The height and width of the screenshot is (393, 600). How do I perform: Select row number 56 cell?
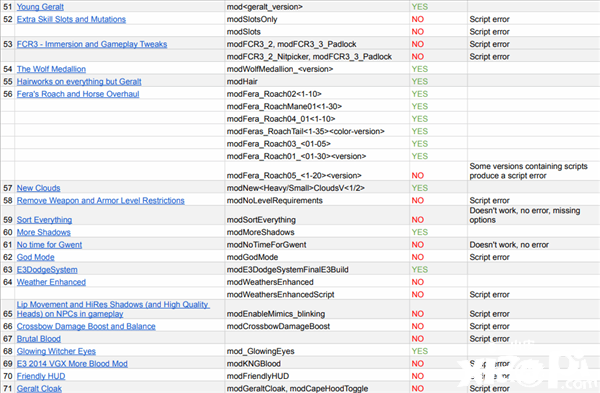[x=8, y=94]
